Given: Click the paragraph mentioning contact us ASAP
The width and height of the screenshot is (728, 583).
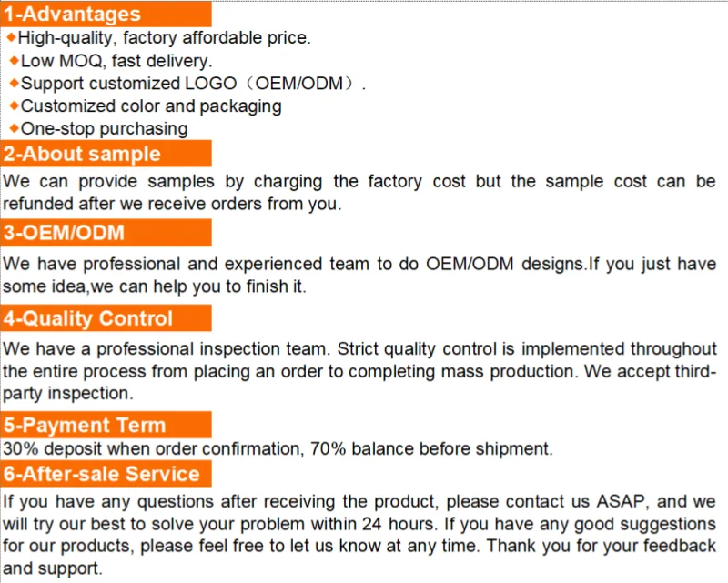Looking at the screenshot, I should pos(359,534).
